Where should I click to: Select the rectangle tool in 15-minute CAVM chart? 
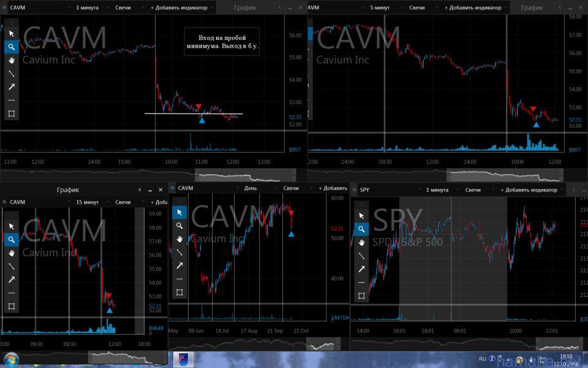tap(11, 306)
